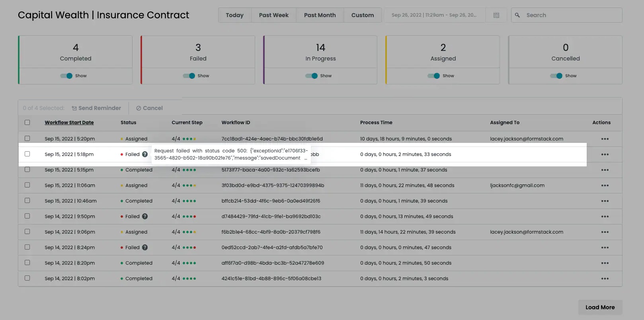The image size is (644, 320).
Task: Open the date range picker field
Action: (434, 15)
